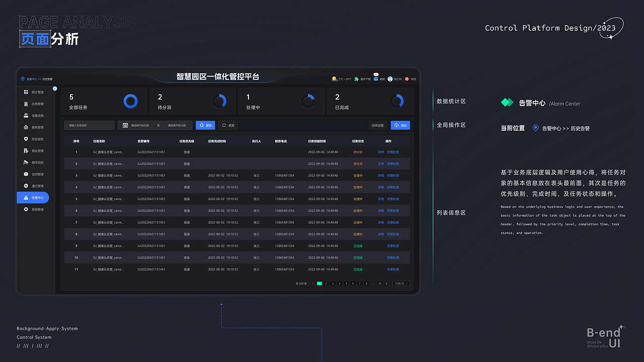Click the 任务名称 search input field
Image resolution: width=644 pixels, height=362 pixels.
89,125
